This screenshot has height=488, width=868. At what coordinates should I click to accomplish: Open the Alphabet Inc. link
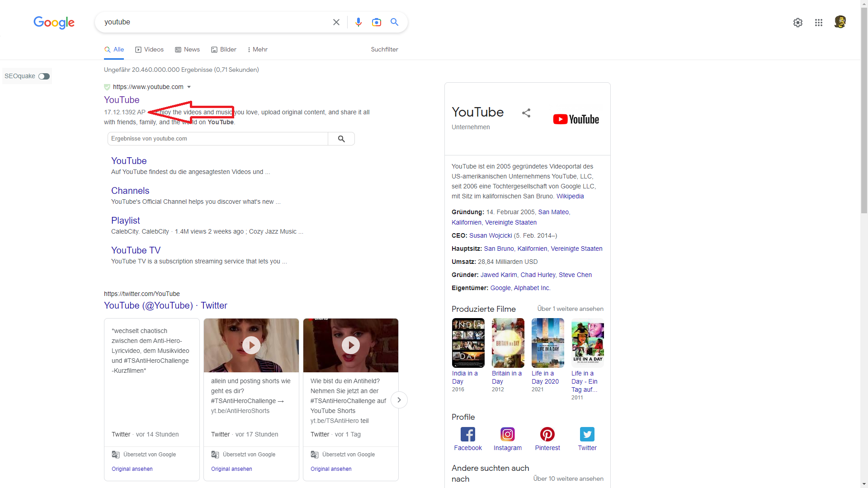[x=532, y=288]
